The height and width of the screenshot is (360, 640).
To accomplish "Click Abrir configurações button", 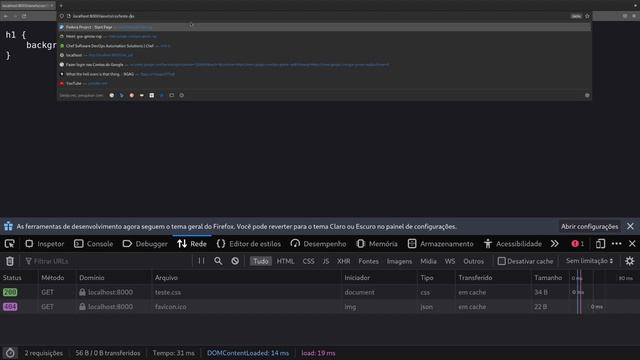I will click(x=589, y=227).
